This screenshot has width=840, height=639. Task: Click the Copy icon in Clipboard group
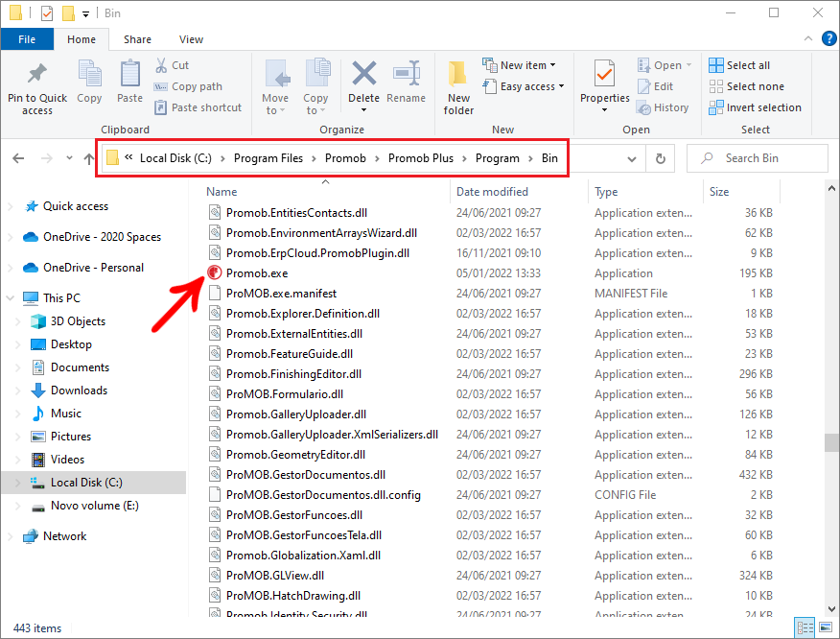tap(89, 74)
